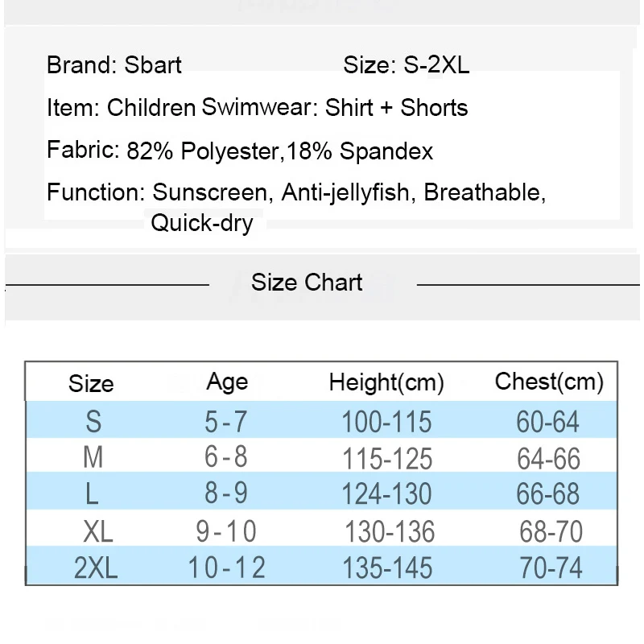This screenshot has width=644, height=644.
Task: Click the Size Chart heading
Action: (307, 283)
